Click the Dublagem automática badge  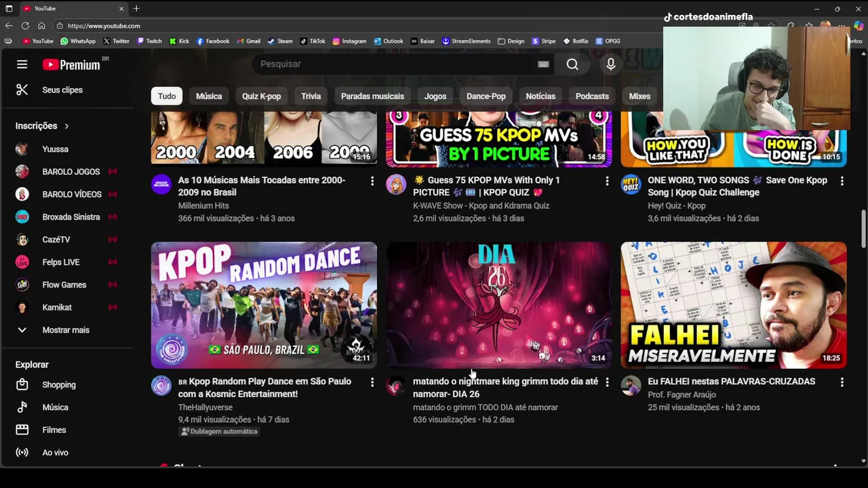(x=219, y=432)
